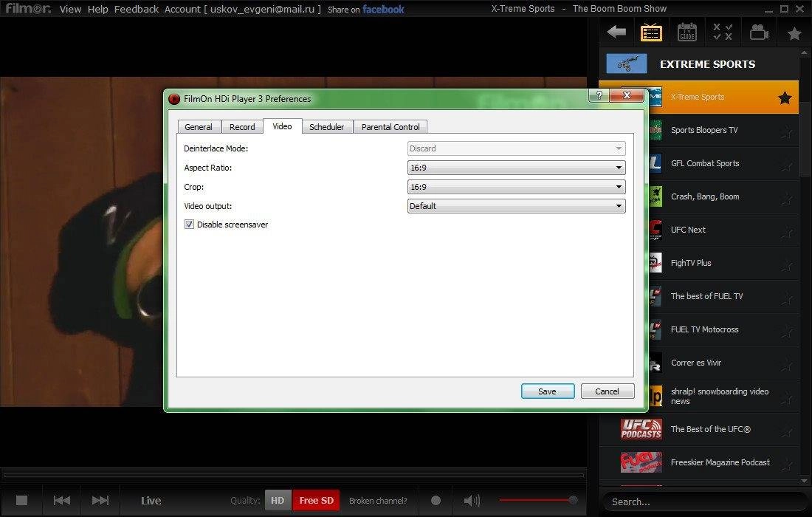This screenshot has width=812, height=517.
Task: Adjust the red volume slider
Action: point(539,500)
